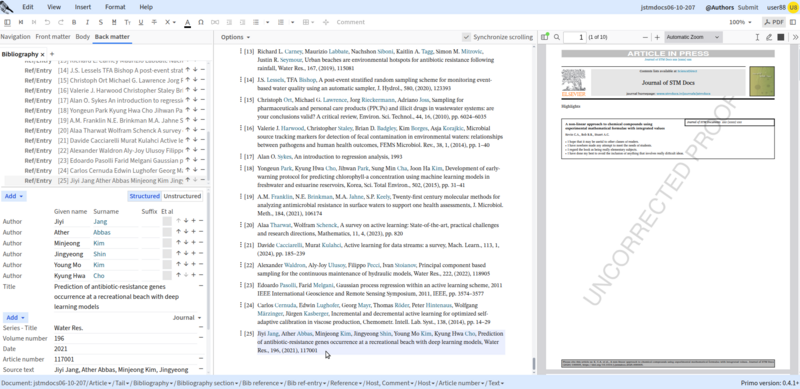Click the PDF search magnifier icon
This screenshot has height=389, width=800.
pyautogui.click(x=557, y=37)
